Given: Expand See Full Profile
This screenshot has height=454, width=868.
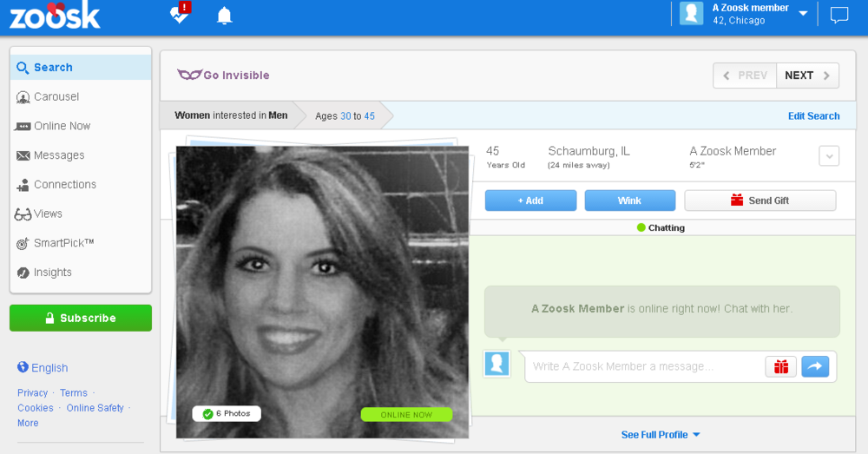Looking at the screenshot, I should pos(661,435).
